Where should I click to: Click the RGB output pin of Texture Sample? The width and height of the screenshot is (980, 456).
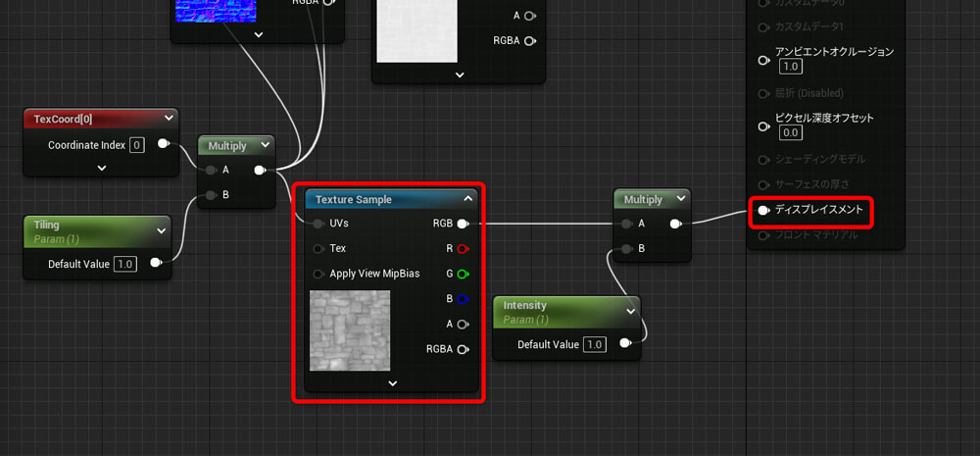click(464, 224)
